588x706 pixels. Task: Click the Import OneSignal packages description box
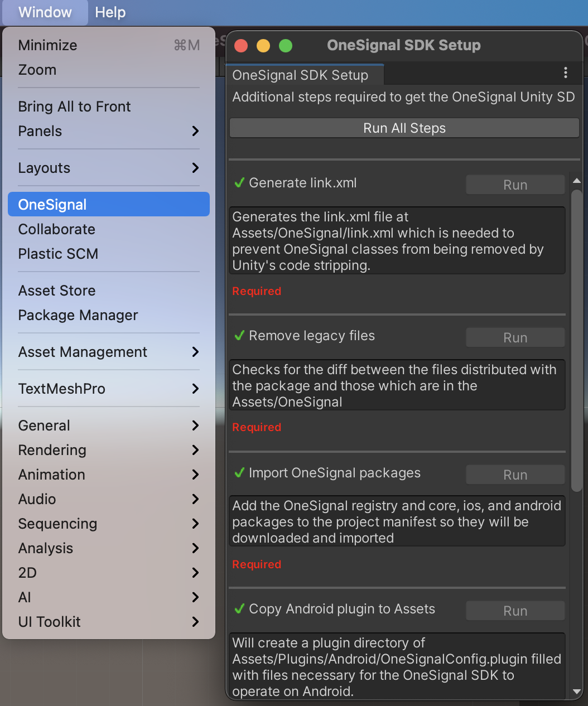click(397, 521)
